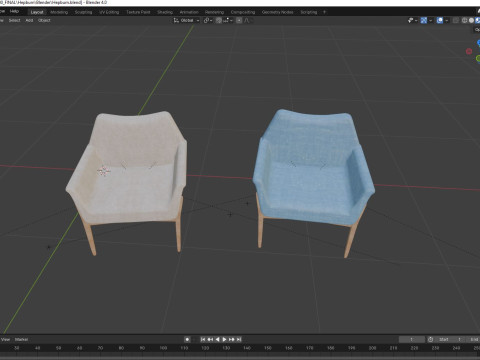Jump to the first frame

[203, 339]
